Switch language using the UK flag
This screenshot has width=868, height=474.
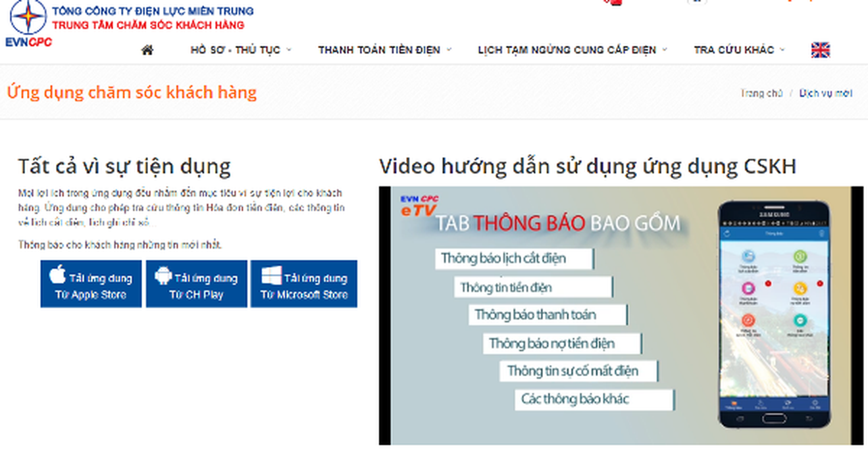coord(820,50)
